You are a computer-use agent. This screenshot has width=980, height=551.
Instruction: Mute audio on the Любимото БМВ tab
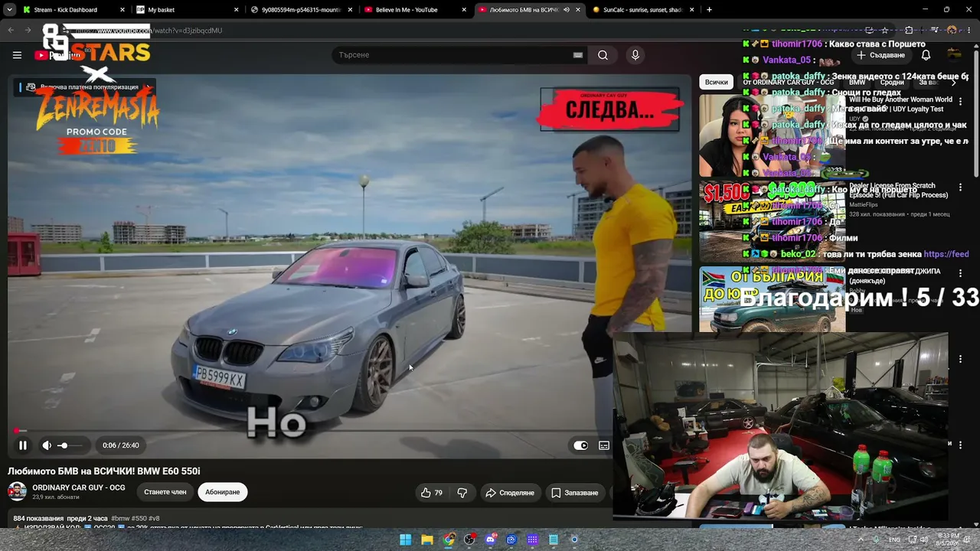[567, 10]
